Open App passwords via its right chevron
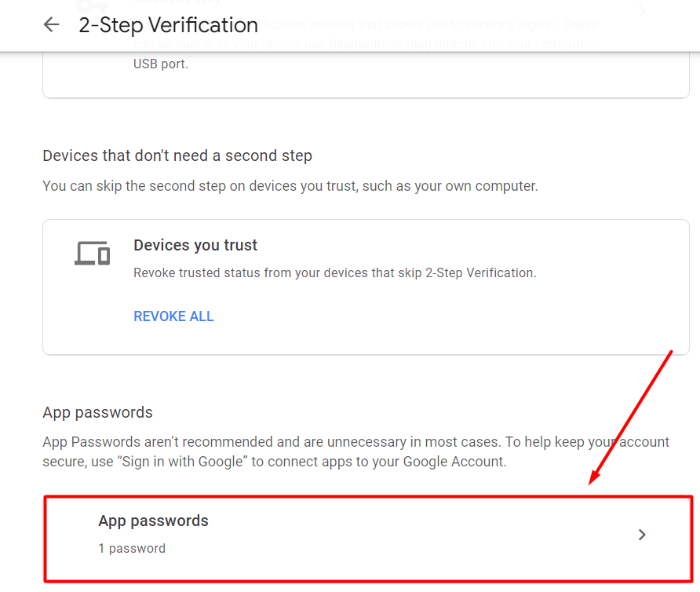This screenshot has height=592, width=700. (642, 535)
